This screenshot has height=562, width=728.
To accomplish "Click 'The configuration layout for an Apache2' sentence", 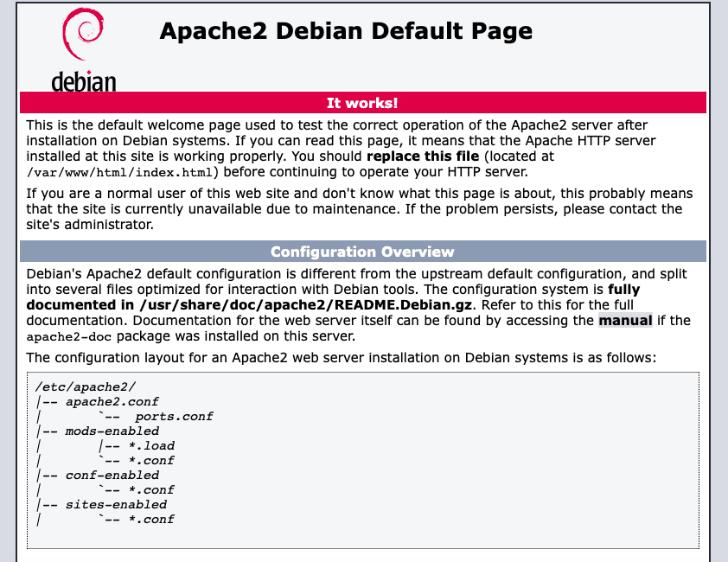I will 342,358.
